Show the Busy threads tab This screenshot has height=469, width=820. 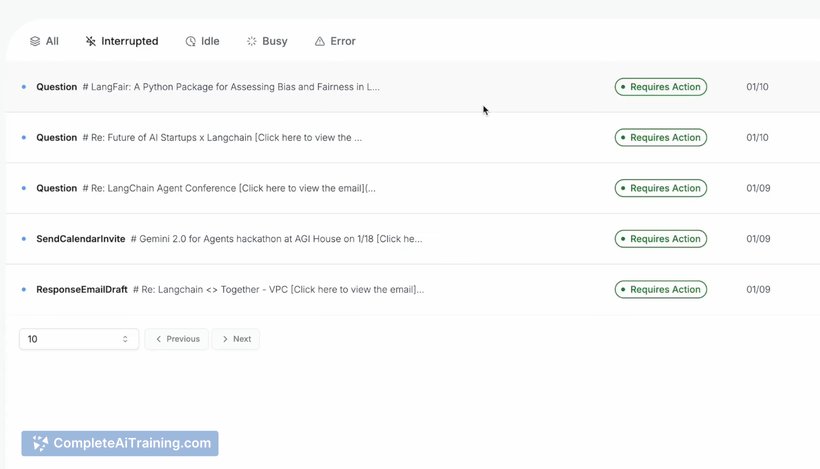(267, 41)
